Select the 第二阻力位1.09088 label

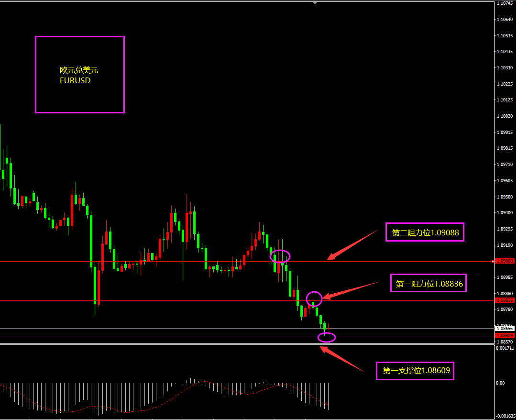[425, 232]
